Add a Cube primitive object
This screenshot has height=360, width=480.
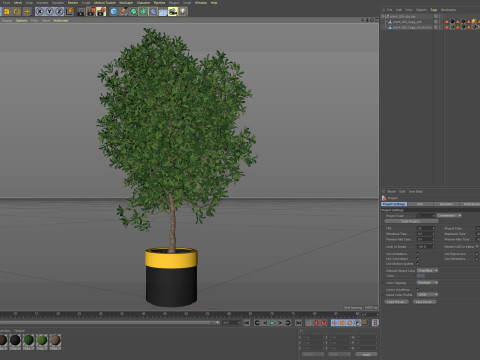(x=114, y=12)
